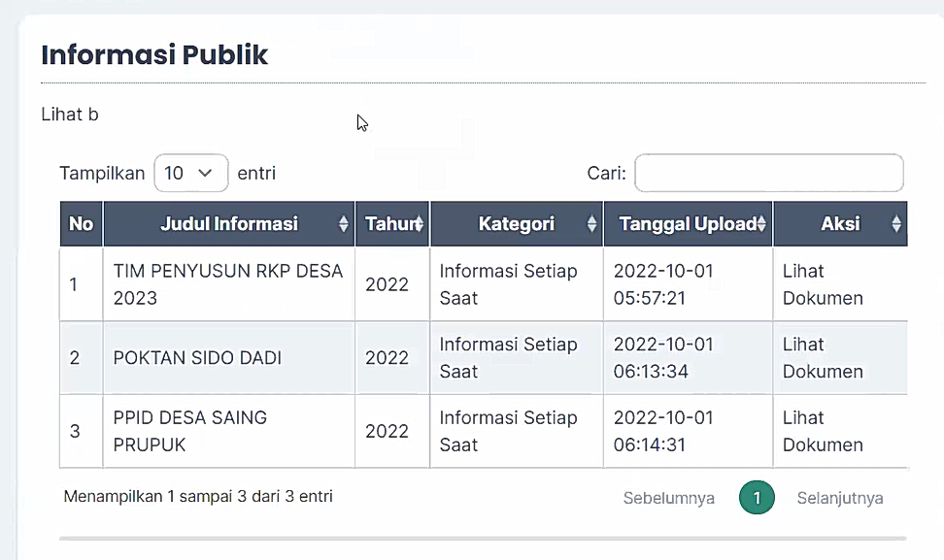Expand the Tampilkan dropdown chevron
This screenshot has height=560, width=944.
point(205,173)
